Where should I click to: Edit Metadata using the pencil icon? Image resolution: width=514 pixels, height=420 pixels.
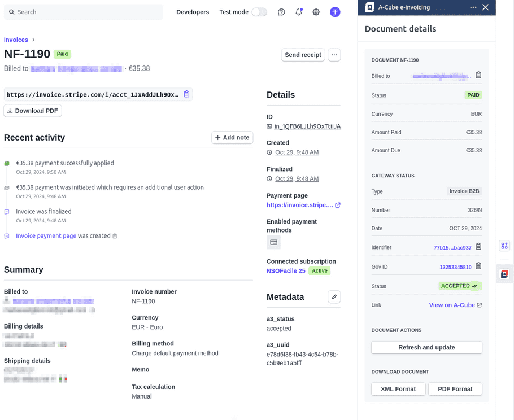click(x=333, y=296)
